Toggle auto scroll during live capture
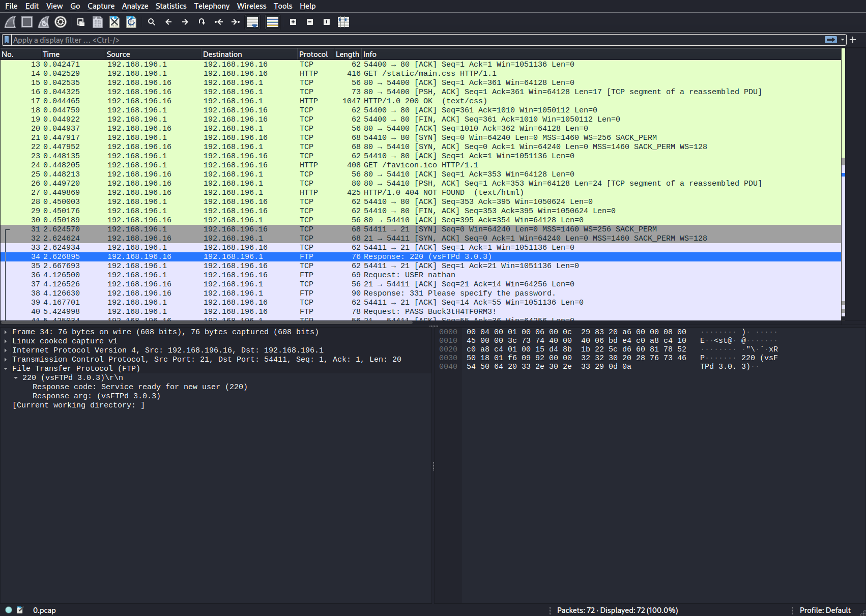866x616 pixels. click(252, 22)
